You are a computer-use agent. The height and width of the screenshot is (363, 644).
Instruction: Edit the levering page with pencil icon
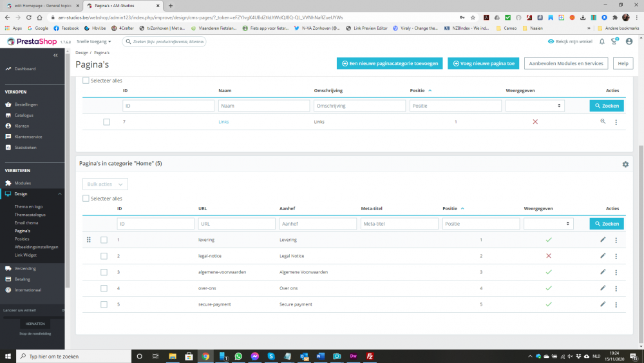[603, 240]
